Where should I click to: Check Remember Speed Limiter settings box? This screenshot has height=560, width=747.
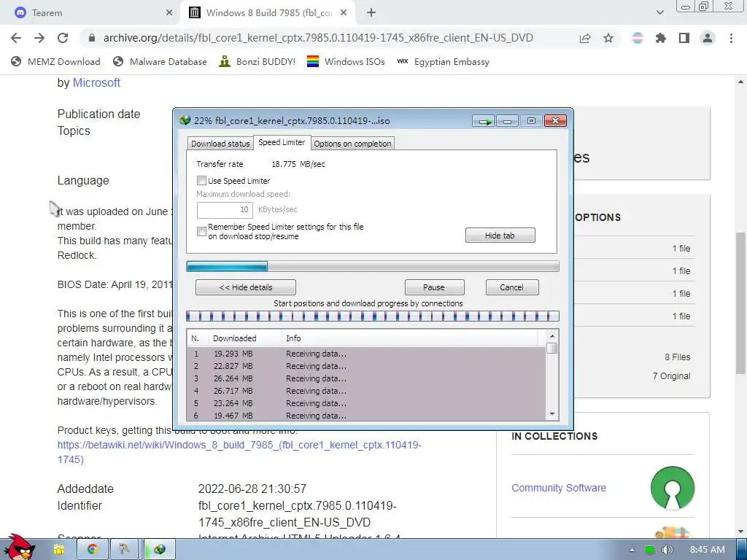coord(201,231)
